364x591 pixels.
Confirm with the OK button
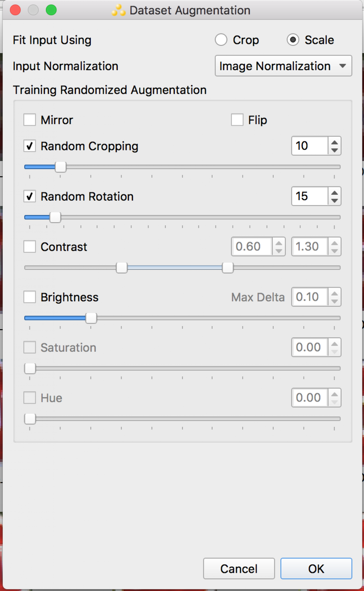[x=316, y=569]
